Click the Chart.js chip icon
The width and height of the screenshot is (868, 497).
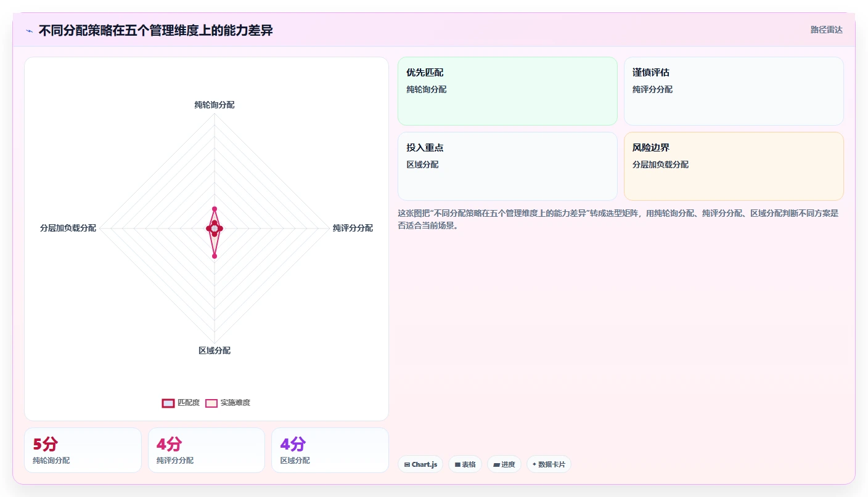(x=407, y=464)
